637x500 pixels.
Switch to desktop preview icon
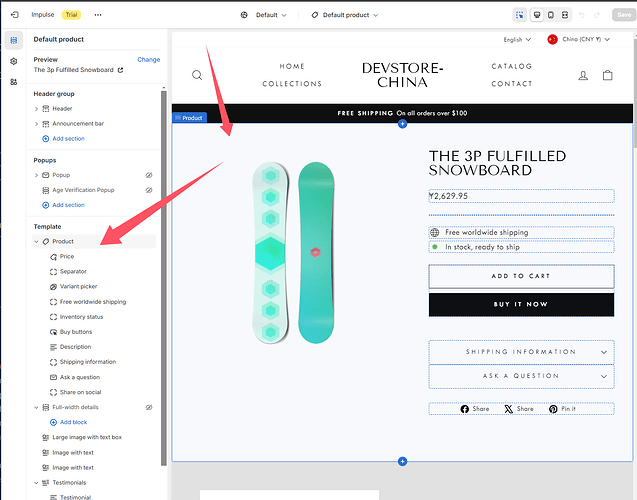click(x=537, y=15)
